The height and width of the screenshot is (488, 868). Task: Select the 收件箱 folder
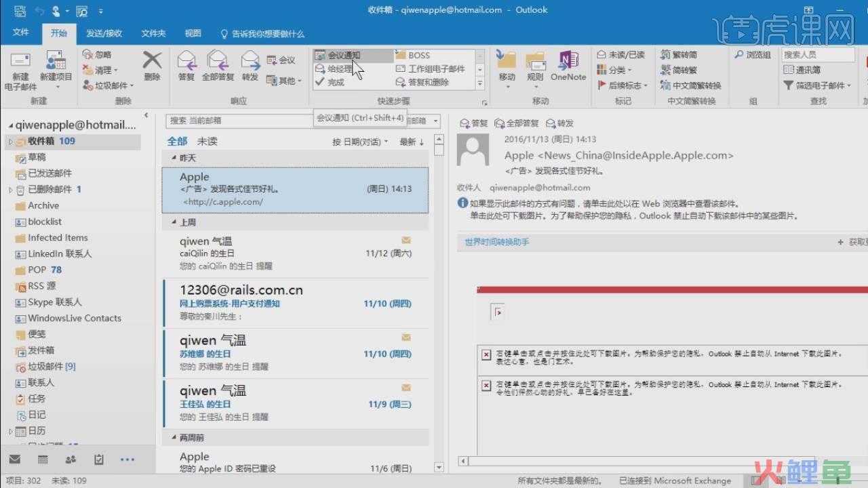(x=73, y=142)
